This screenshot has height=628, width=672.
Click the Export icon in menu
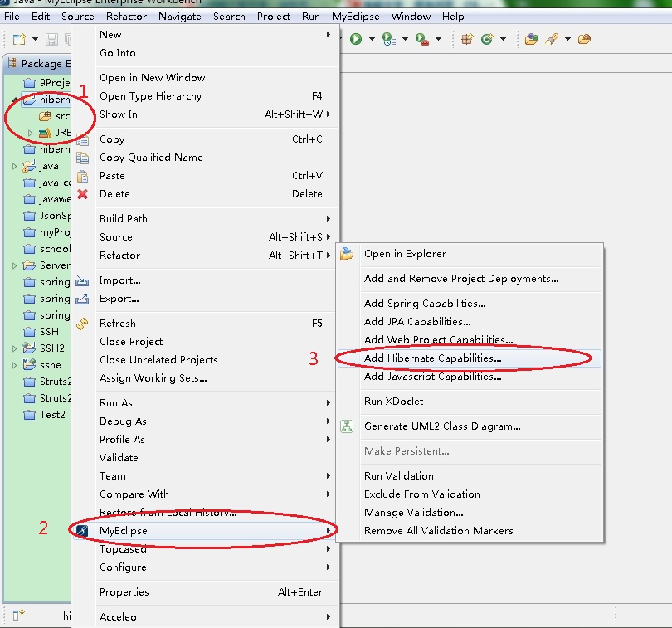(82, 299)
